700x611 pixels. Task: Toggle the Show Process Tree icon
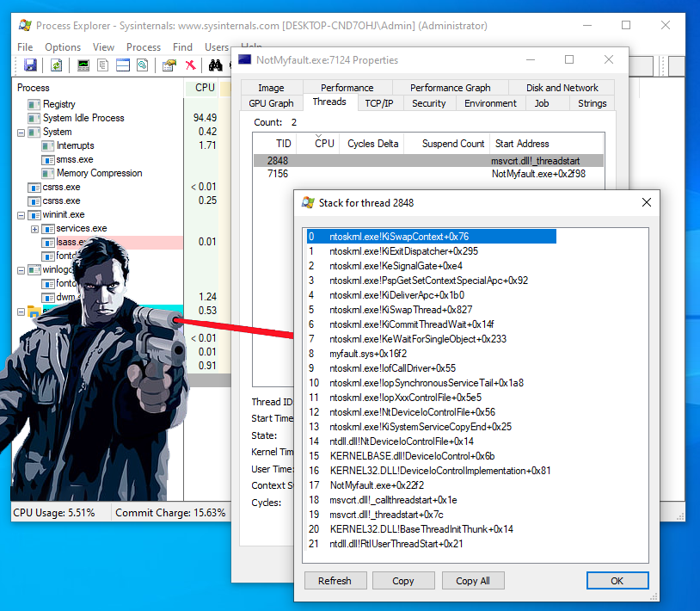(103, 65)
